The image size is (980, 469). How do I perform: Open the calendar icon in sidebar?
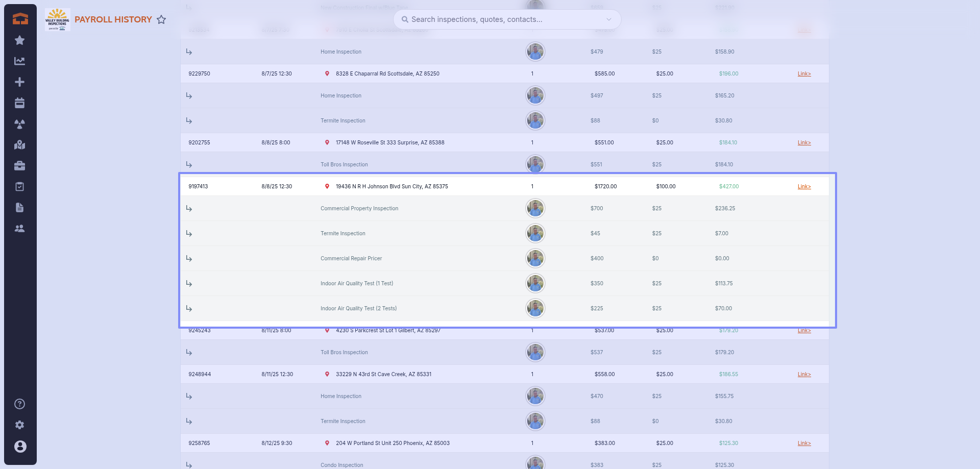[20, 103]
